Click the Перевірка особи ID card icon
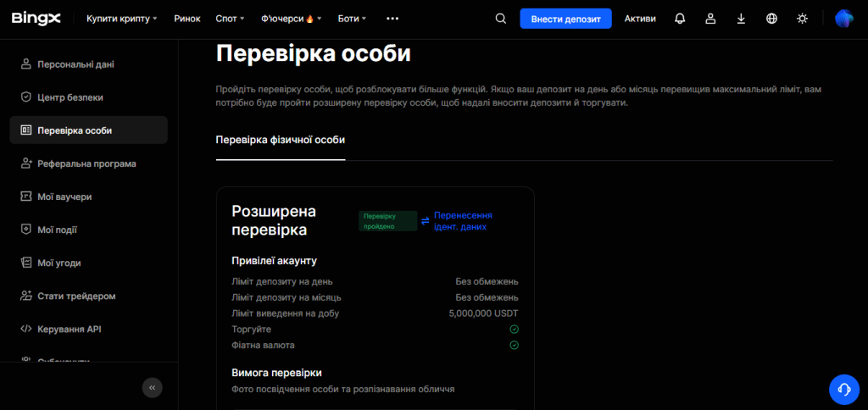This screenshot has height=410, width=868. tap(25, 130)
